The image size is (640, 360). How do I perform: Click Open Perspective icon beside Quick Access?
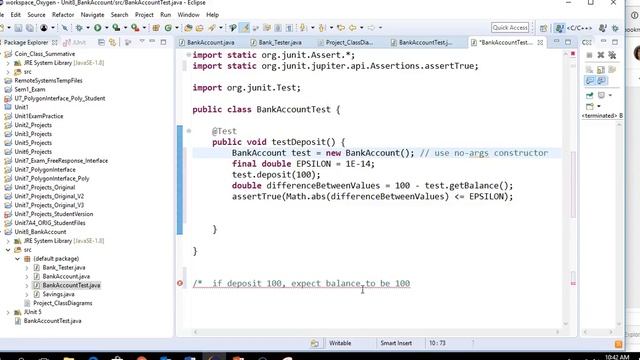(543, 28)
